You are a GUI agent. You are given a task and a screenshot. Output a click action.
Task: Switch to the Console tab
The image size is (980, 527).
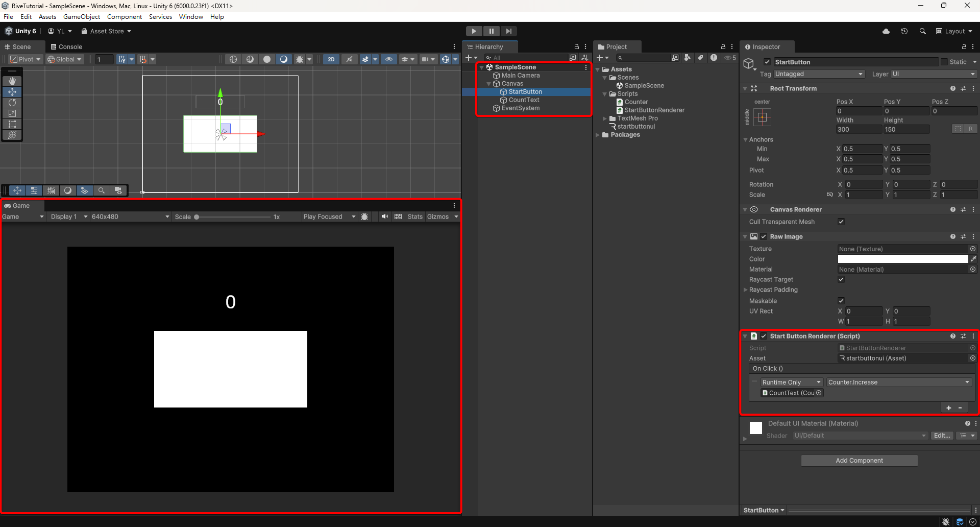pos(66,46)
